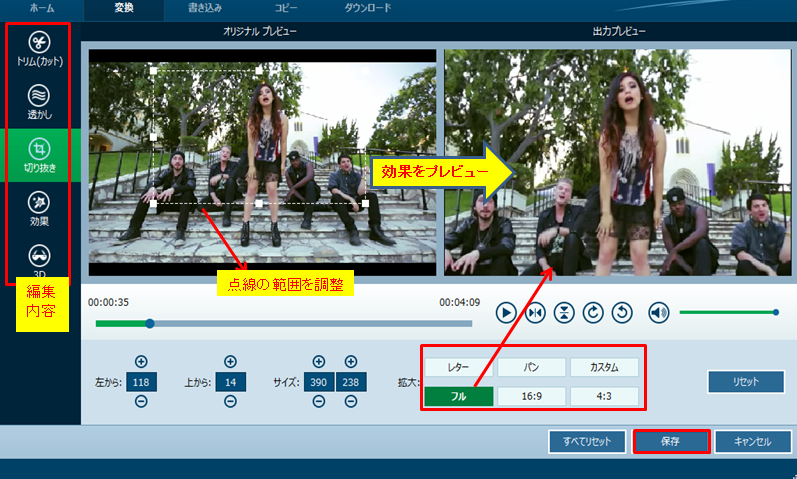Decrease the 上から value with minus
Image resolution: width=797 pixels, height=479 pixels.
[230, 402]
